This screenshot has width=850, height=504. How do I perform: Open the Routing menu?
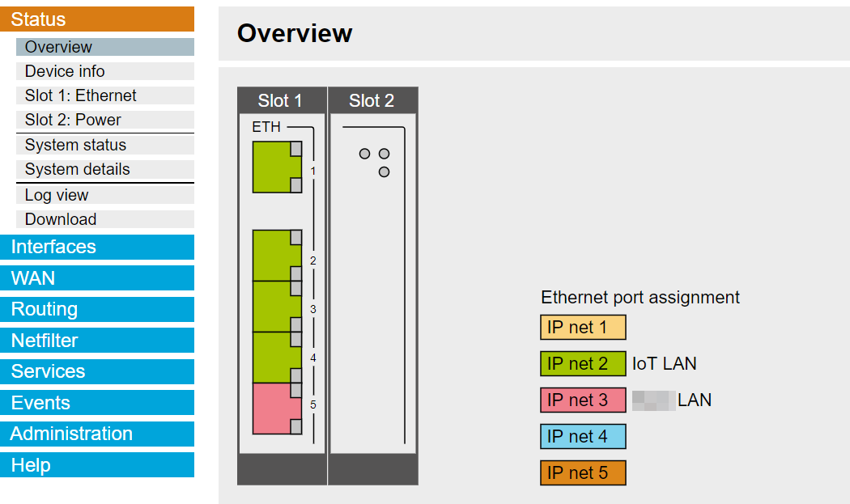click(97, 309)
